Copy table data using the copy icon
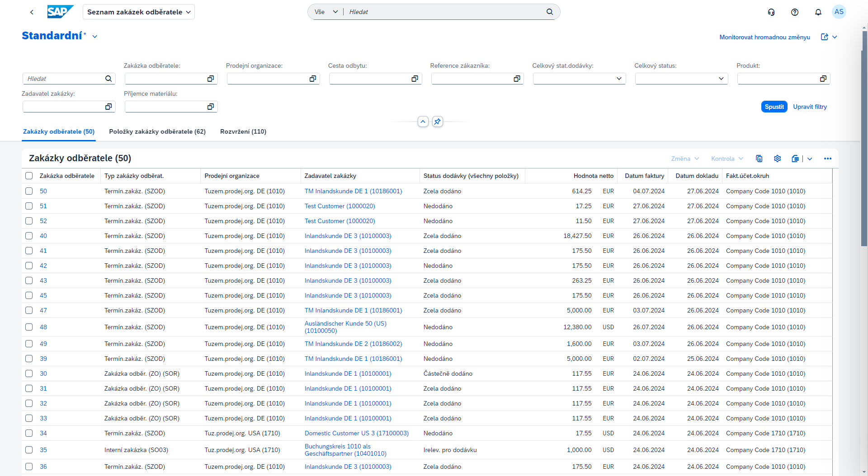This screenshot has height=476, width=868. point(759,159)
